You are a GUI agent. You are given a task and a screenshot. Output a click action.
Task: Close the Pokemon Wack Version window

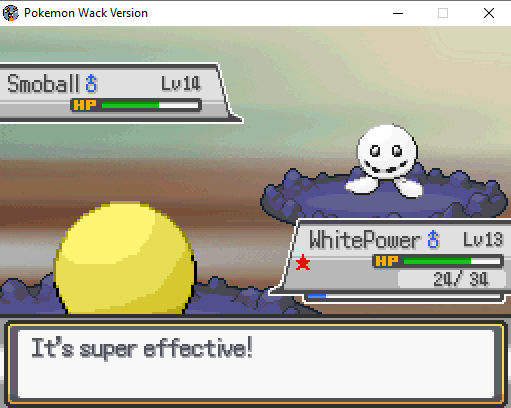(x=489, y=13)
